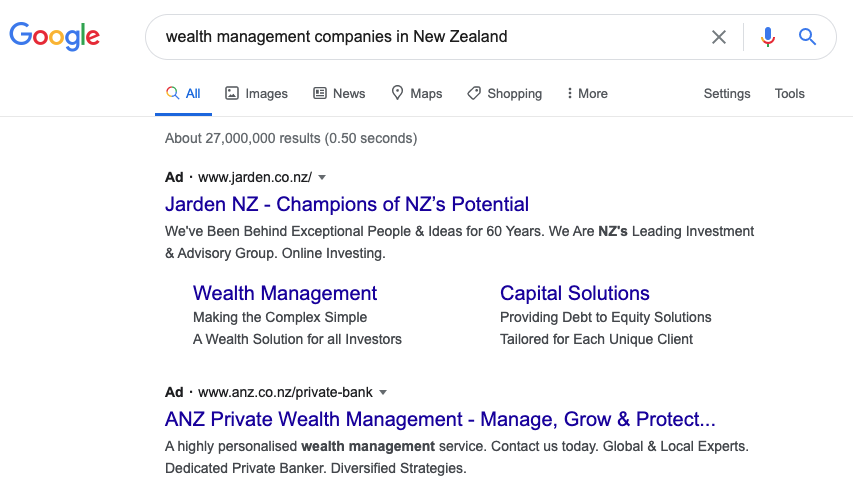The height and width of the screenshot is (483, 853).
Task: Open the search Tools menu
Action: click(x=789, y=94)
